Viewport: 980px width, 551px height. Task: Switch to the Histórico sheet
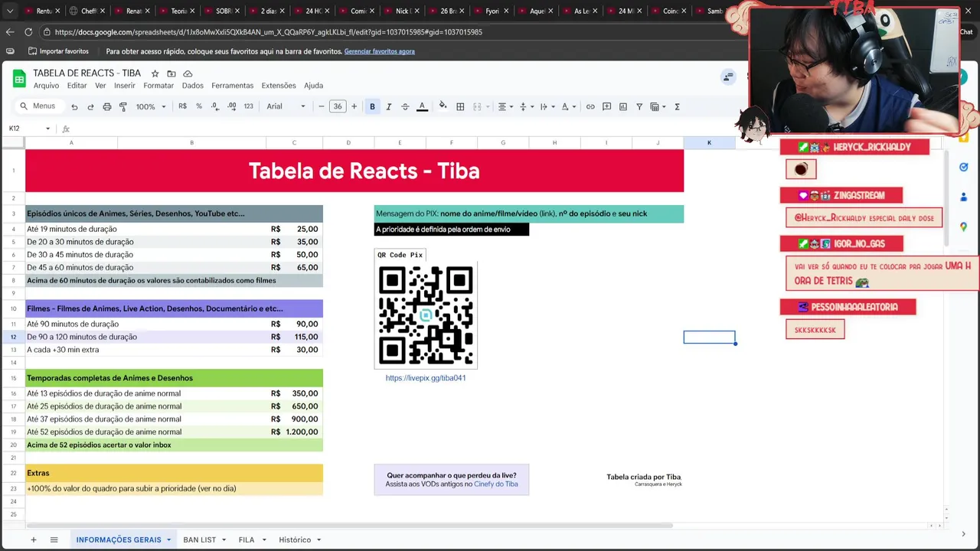295,540
